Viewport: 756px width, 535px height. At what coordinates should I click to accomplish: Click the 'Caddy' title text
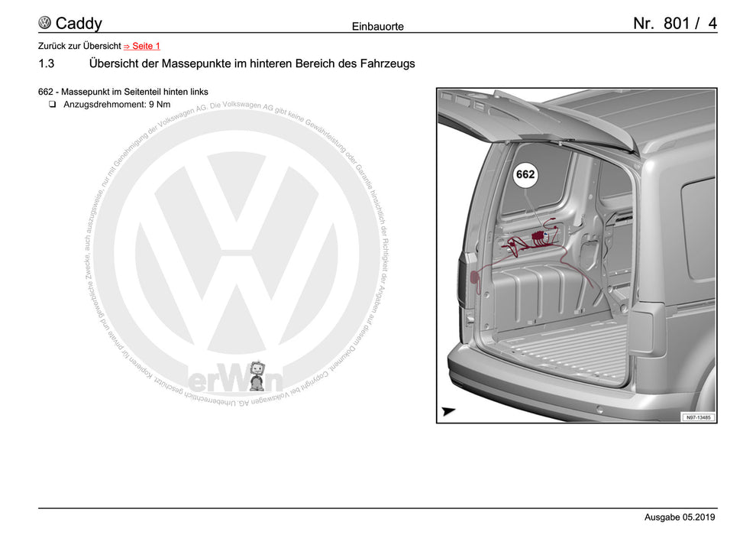tap(79, 23)
